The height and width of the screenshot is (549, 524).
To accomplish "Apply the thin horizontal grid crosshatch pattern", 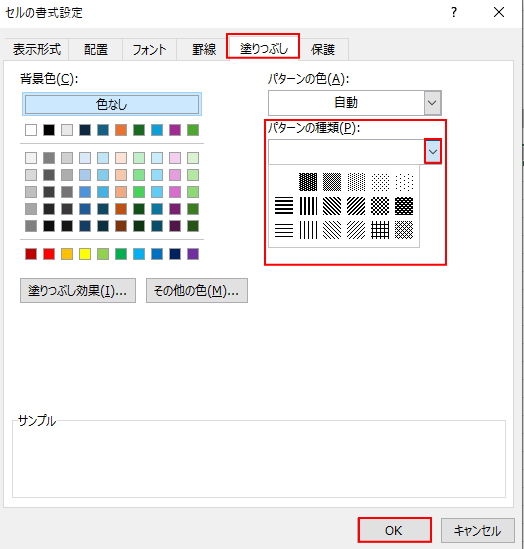I will click(x=380, y=230).
